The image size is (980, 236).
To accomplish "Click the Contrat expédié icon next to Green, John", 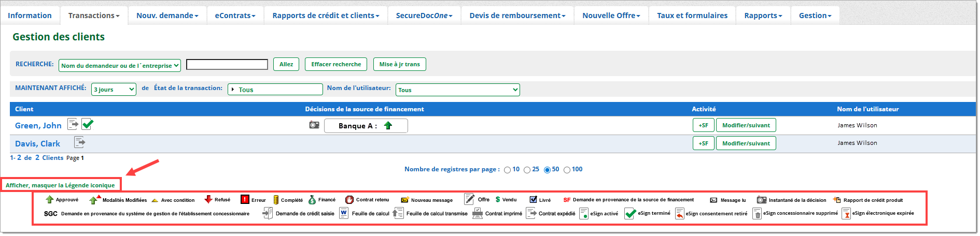I will [73, 124].
